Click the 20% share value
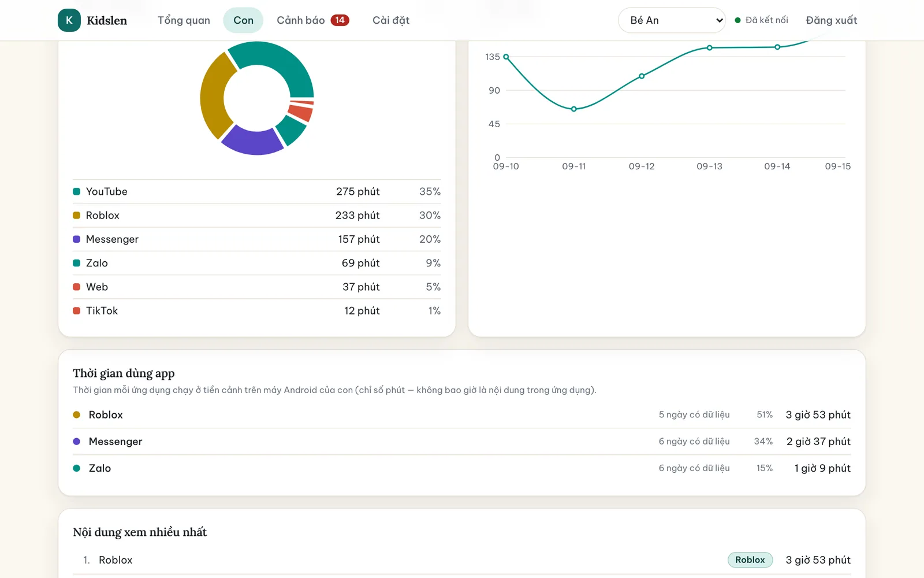Image resolution: width=924 pixels, height=578 pixels. click(430, 239)
